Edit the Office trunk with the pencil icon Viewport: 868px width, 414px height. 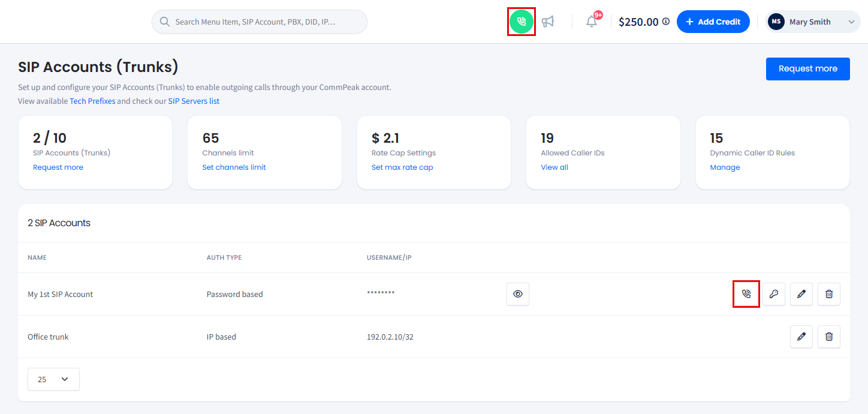[801, 337]
